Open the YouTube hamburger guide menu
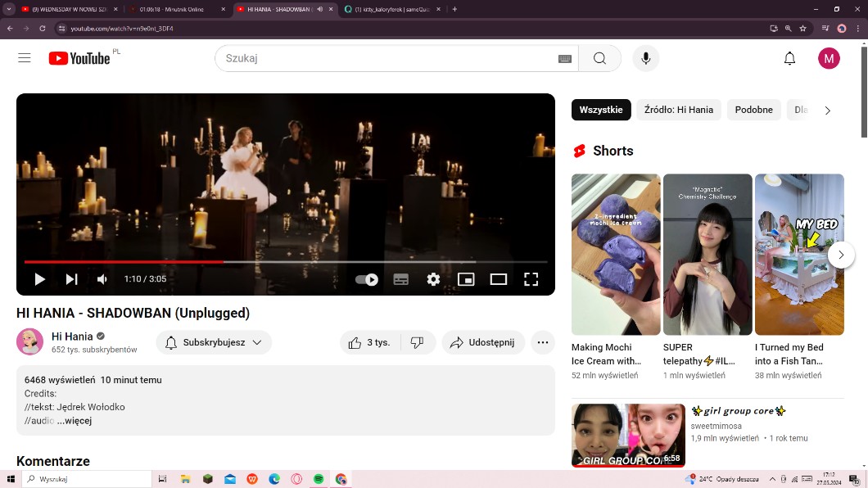The height and width of the screenshot is (488, 868). (x=25, y=58)
